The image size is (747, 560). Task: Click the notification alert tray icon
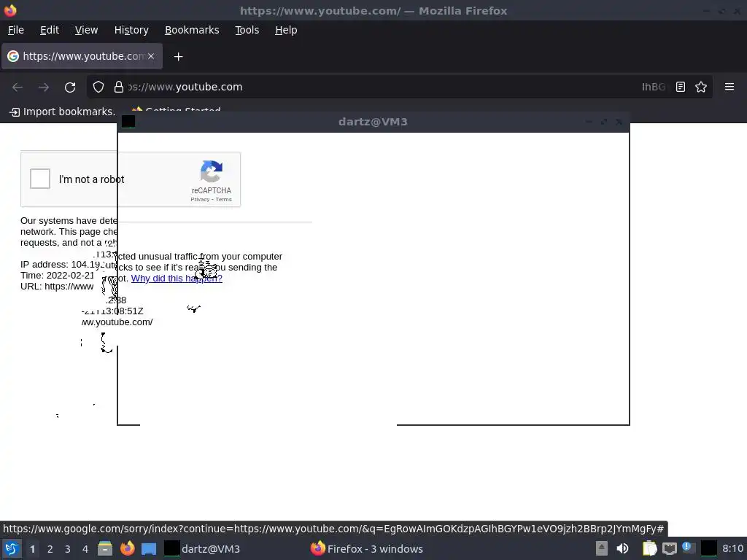(x=689, y=548)
